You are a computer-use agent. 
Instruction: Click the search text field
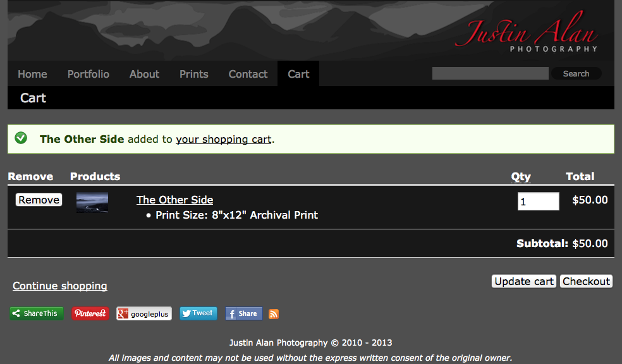490,74
